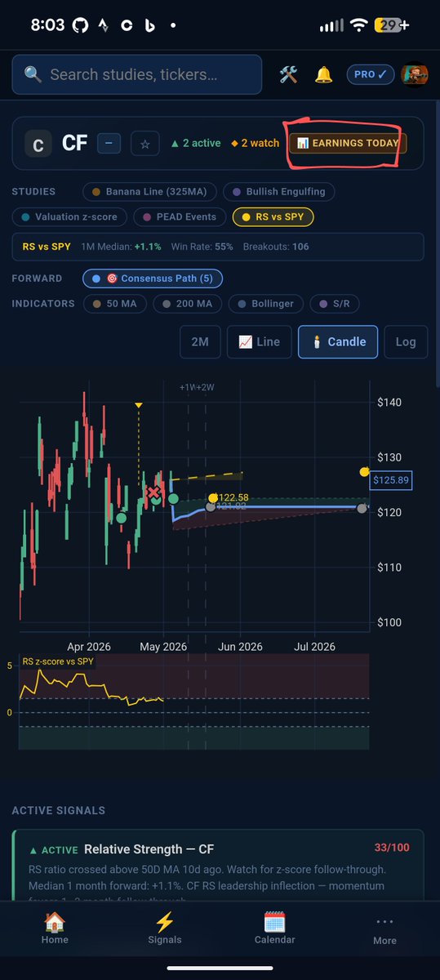
Task: Open the 2 active signals indicator
Action: coord(195,143)
